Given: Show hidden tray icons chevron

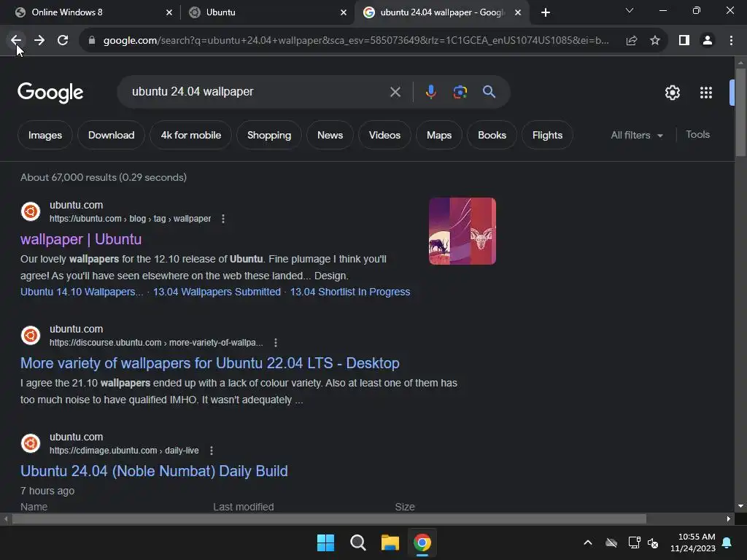Looking at the screenshot, I should (x=588, y=542).
